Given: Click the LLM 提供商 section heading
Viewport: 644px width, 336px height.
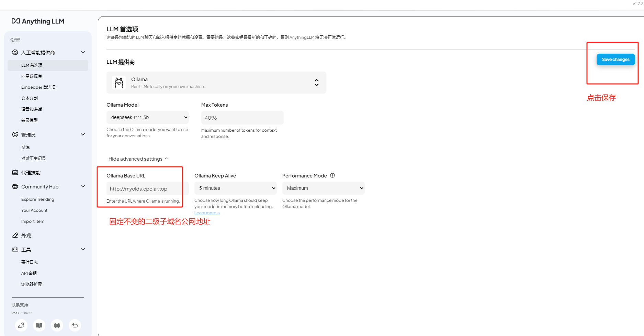Looking at the screenshot, I should (x=121, y=62).
